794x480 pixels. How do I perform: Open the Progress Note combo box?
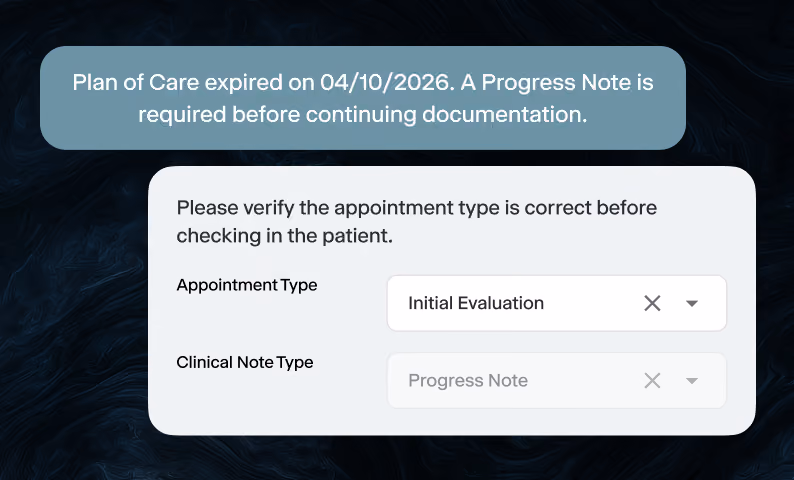click(557, 380)
